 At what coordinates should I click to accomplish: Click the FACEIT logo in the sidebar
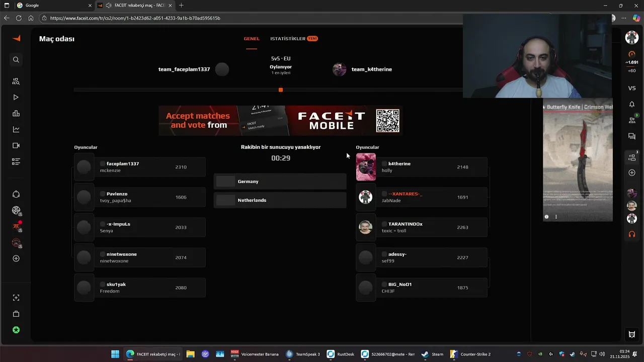16,38
